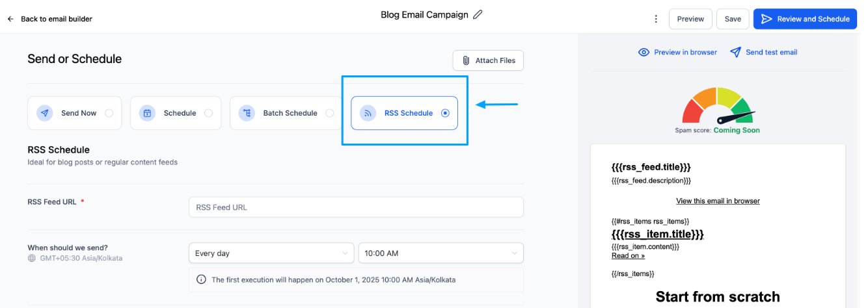The width and height of the screenshot is (868, 308).
Task: Expand the Every day frequency dropdown
Action: pyautogui.click(x=271, y=253)
